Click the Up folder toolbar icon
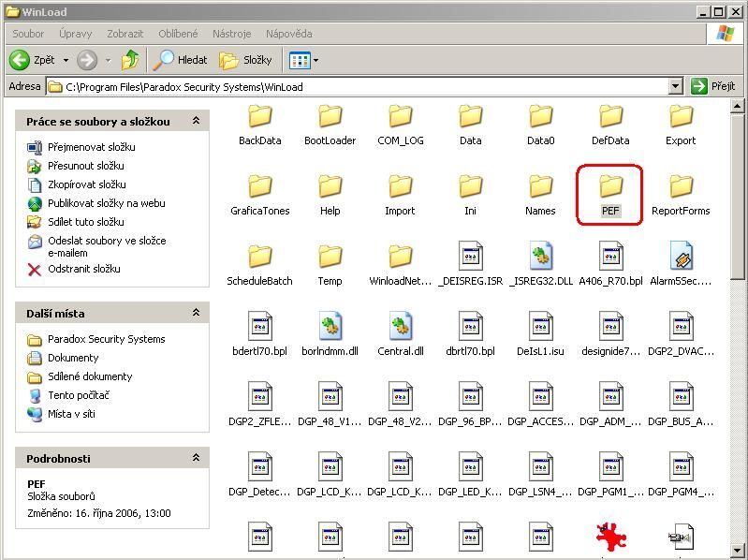748x560 pixels. (x=130, y=60)
